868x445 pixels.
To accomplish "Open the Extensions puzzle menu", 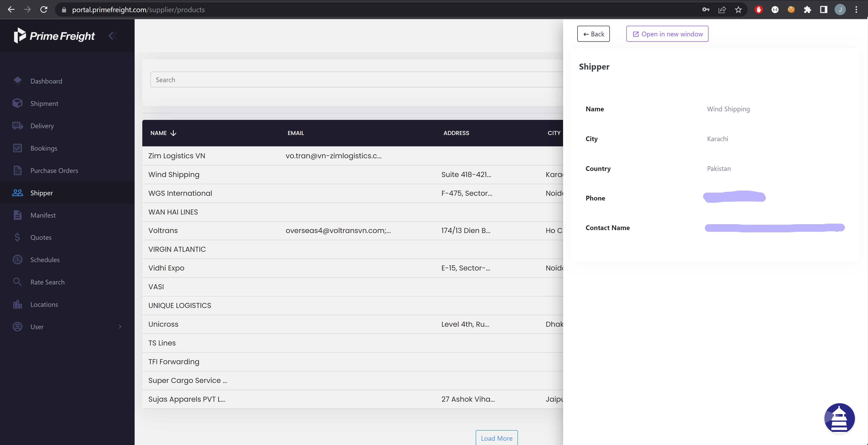I will [807, 10].
